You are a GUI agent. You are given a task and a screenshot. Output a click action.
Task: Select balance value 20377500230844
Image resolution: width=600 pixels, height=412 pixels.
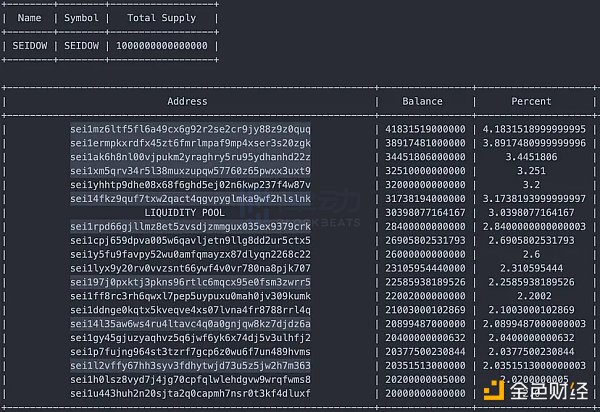click(425, 352)
